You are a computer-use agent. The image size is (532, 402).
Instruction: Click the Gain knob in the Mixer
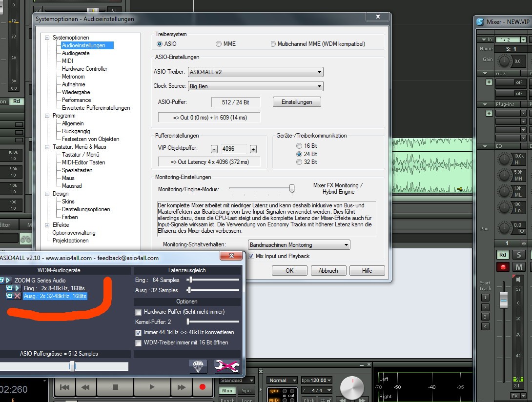(505, 61)
